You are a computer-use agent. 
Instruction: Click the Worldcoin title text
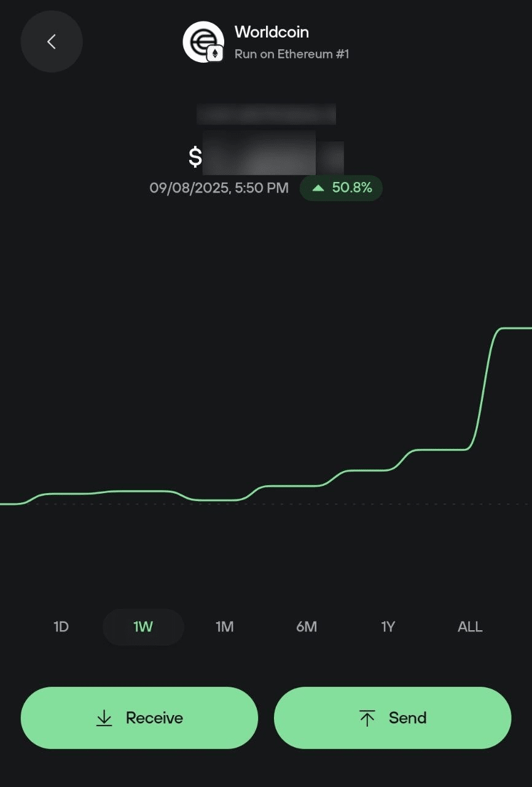coord(272,32)
